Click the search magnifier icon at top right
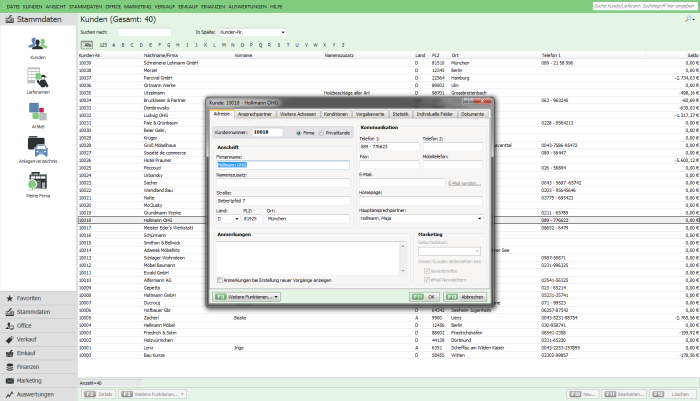The width and height of the screenshot is (700, 401). 689,19
